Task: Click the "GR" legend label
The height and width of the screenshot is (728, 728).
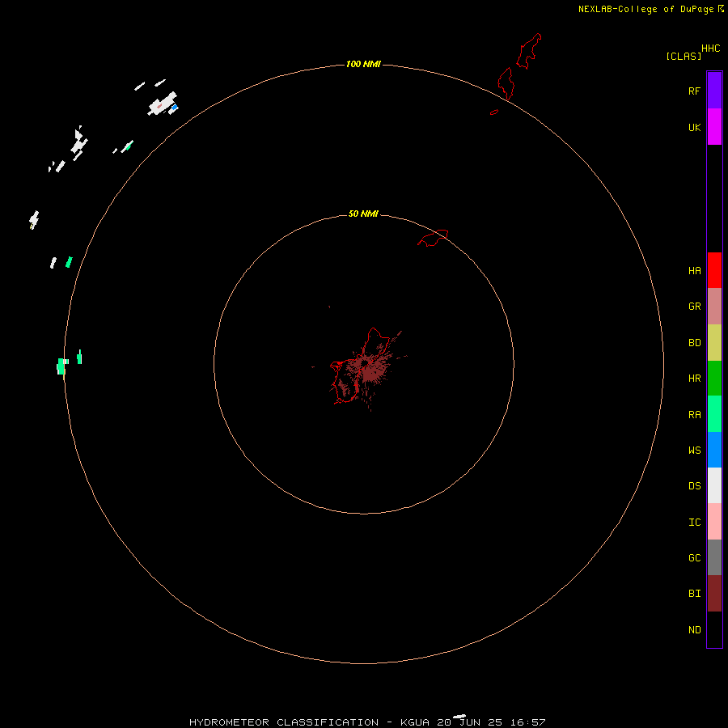Action: [x=695, y=307]
